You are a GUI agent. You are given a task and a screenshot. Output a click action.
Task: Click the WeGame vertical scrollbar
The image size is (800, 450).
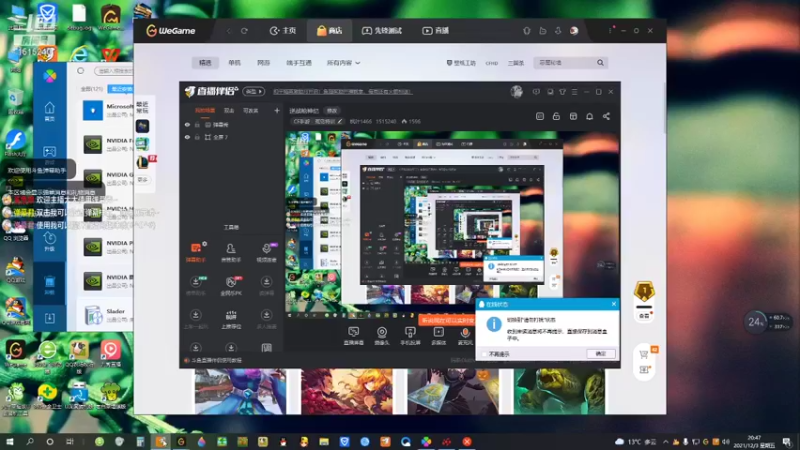click(663, 108)
